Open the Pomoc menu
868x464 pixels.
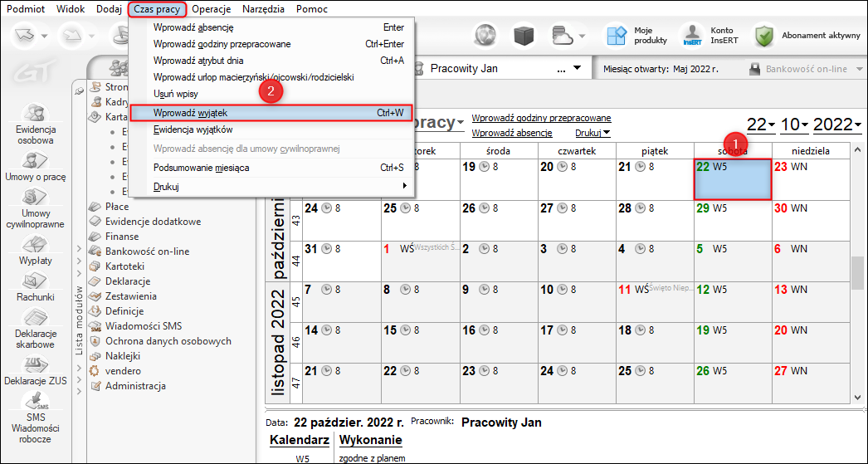[312, 9]
